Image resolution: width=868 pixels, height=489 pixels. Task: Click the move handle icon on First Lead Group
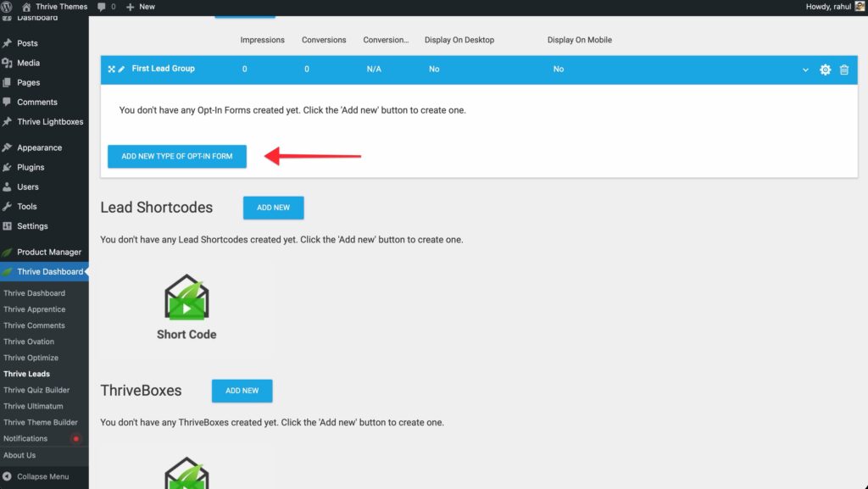tap(111, 69)
